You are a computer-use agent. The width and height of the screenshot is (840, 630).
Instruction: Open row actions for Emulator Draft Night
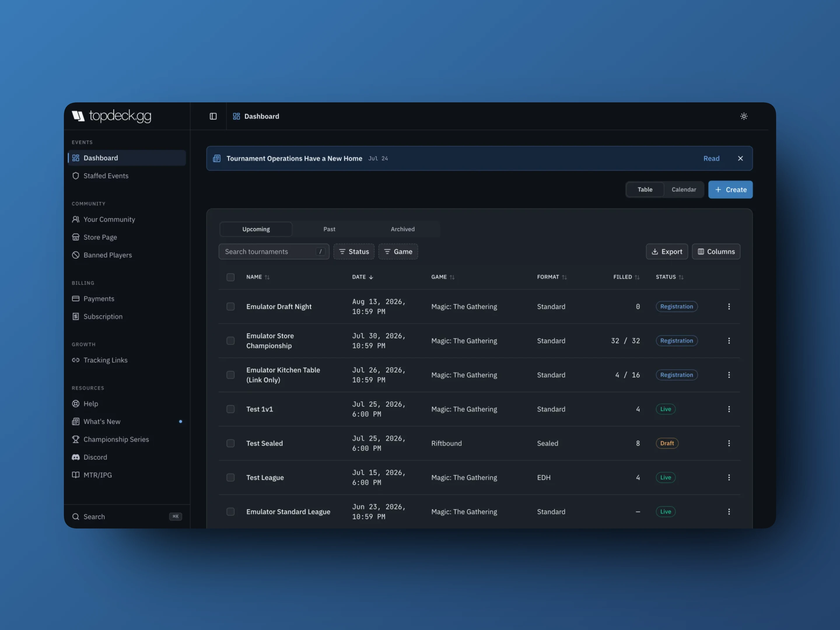coord(729,307)
